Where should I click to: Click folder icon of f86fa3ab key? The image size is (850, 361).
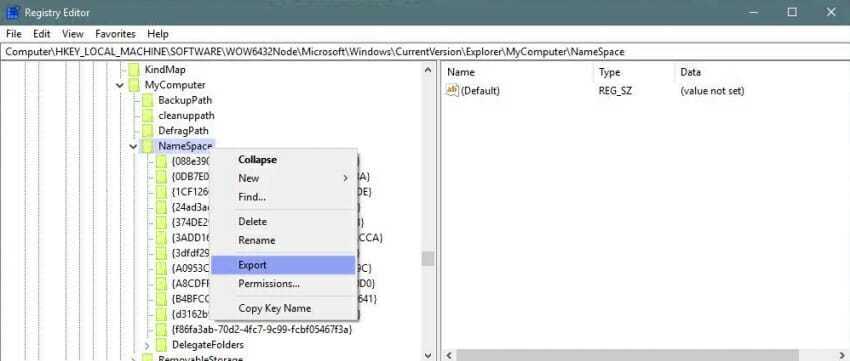coord(162,330)
